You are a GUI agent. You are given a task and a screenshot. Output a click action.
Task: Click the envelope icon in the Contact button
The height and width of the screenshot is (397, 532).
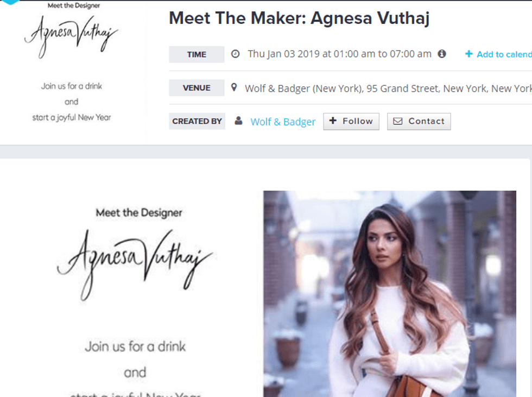(397, 121)
